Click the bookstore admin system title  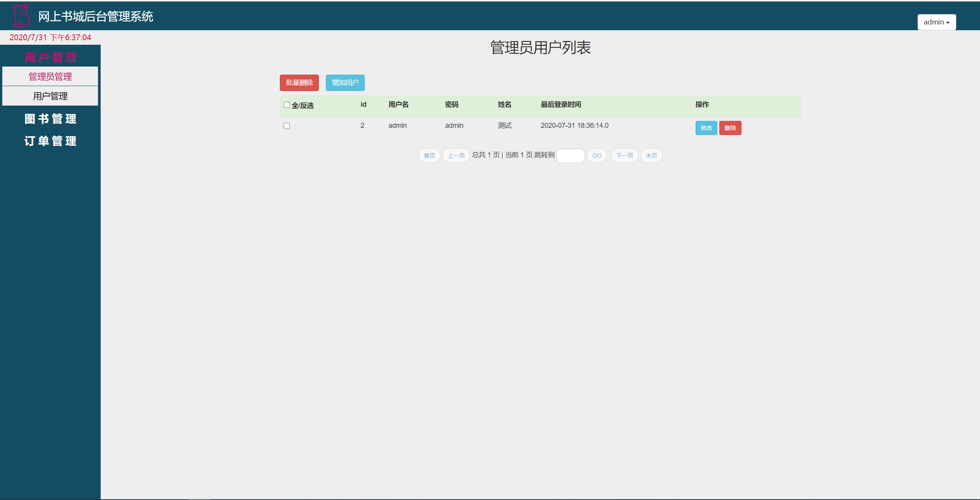tap(96, 16)
